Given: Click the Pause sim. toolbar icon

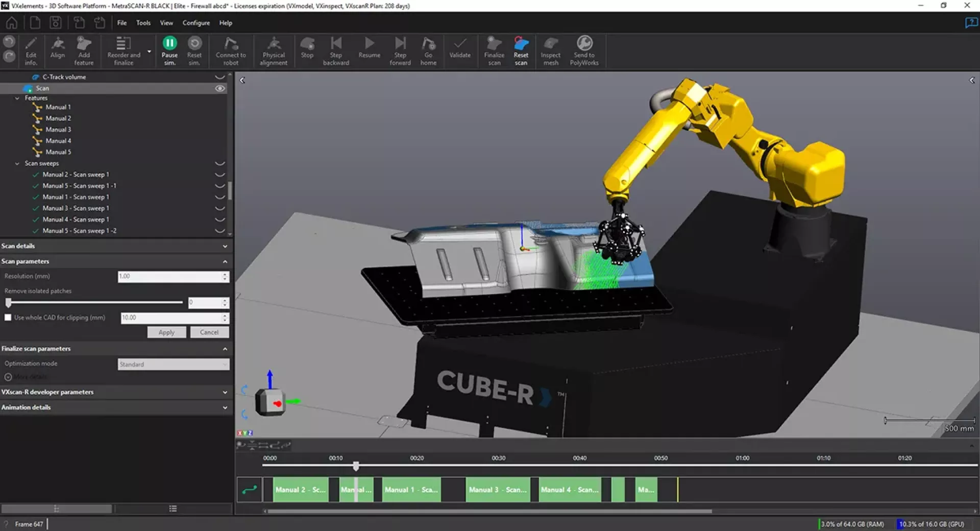Looking at the screenshot, I should pyautogui.click(x=169, y=44).
